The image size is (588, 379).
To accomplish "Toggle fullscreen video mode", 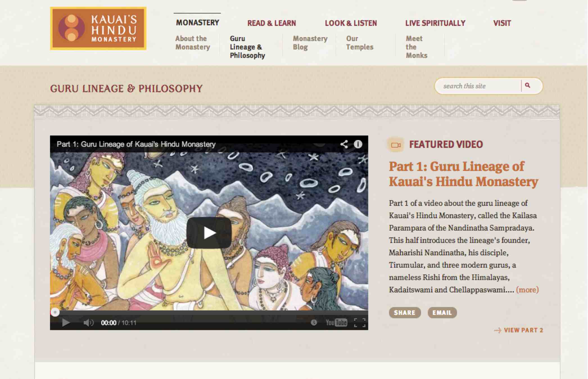I will pos(359,323).
